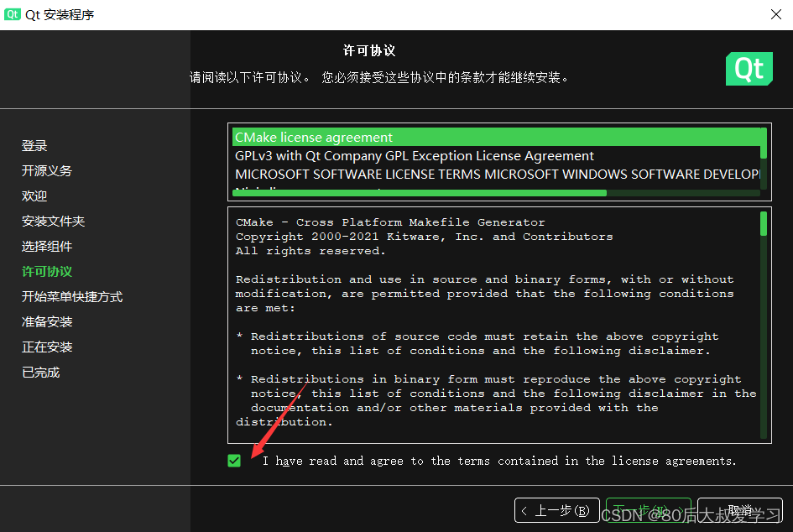Viewport: 793px width, 532px height.
Task: Close the Qt installer window
Action: [x=776, y=14]
